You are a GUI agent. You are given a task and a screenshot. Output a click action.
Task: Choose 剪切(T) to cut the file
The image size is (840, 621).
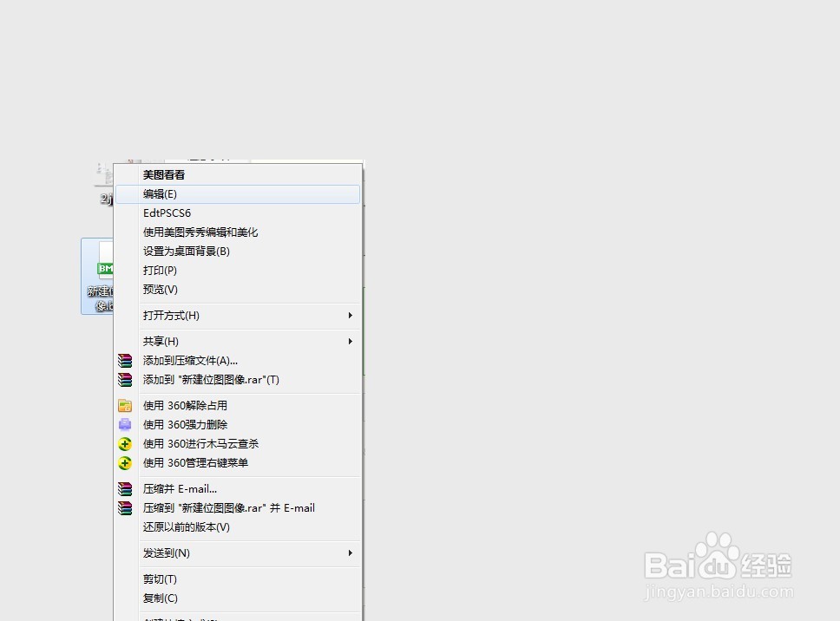pos(238,579)
